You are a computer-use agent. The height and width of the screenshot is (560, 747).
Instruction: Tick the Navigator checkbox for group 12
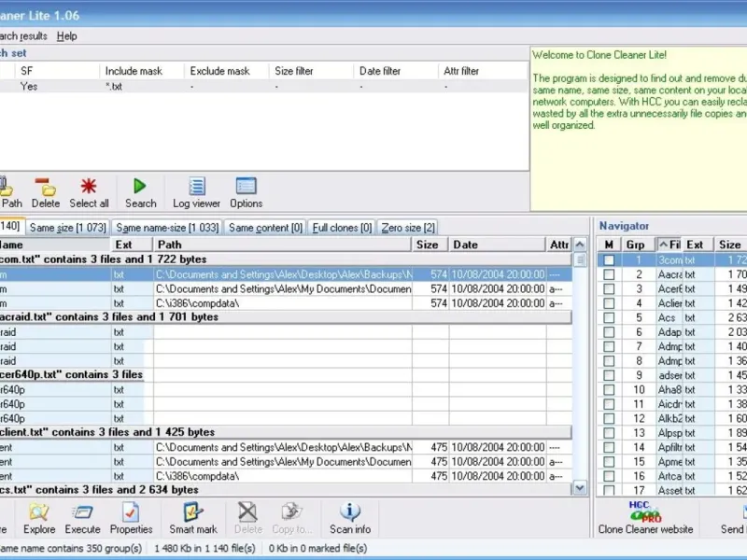click(609, 418)
